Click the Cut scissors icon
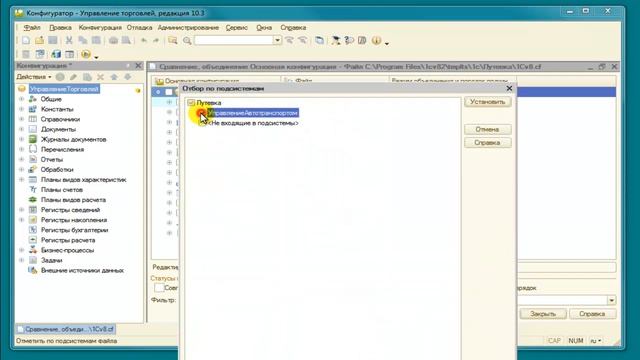640x360 pixels. (x=69, y=40)
